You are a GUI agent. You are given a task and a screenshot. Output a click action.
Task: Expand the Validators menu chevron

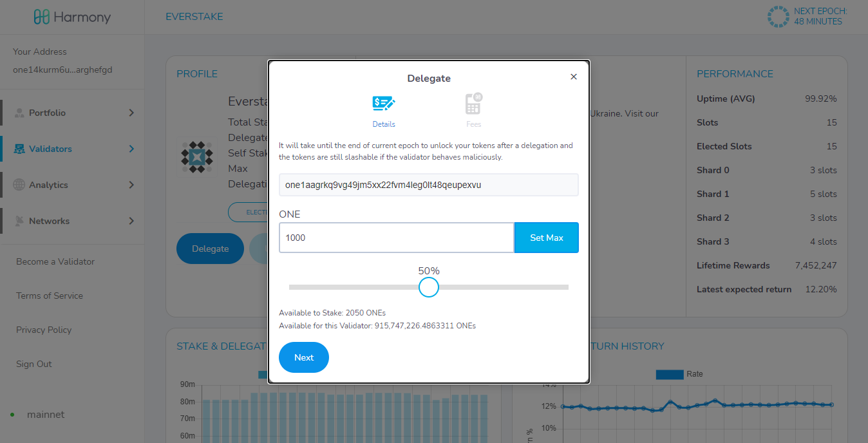coord(131,149)
